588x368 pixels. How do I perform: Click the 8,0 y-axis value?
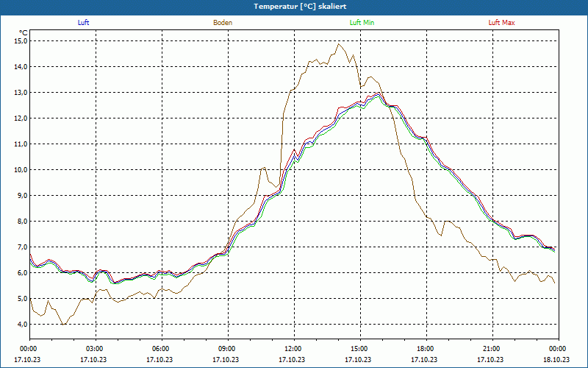(x=22, y=222)
